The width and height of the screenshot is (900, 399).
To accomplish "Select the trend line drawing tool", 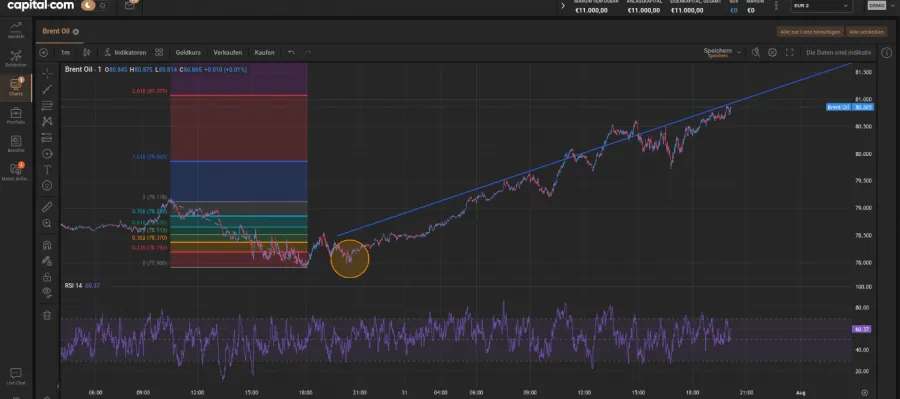I will [47, 89].
